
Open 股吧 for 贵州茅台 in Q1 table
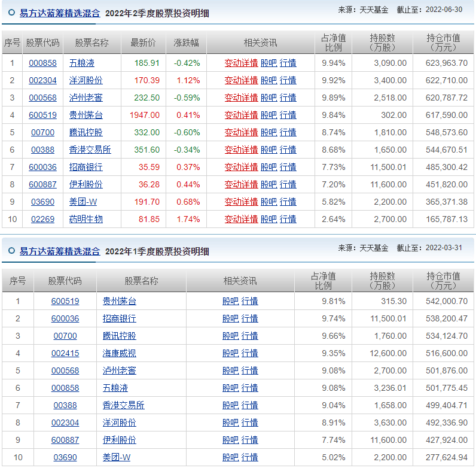click(231, 301)
